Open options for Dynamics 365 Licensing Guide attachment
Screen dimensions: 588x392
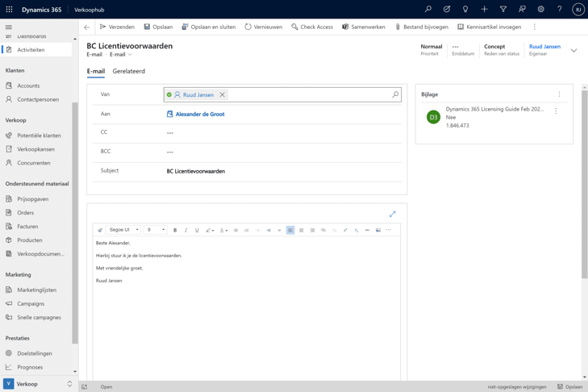point(556,111)
